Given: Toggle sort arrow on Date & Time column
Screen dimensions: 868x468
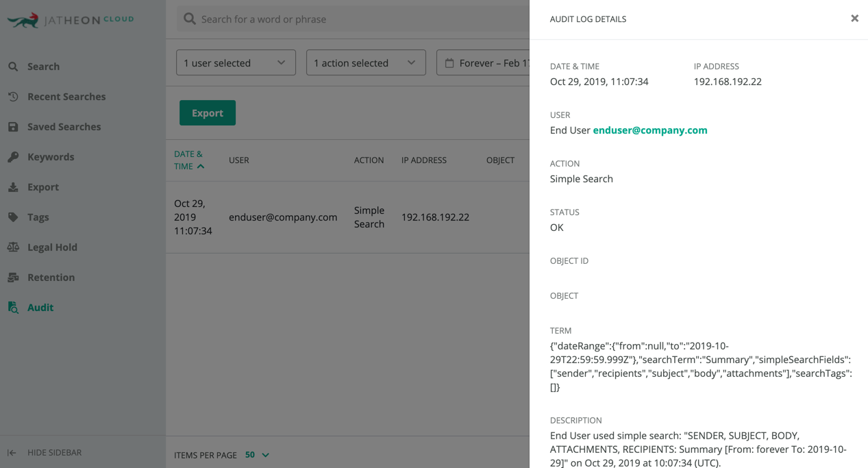Looking at the screenshot, I should click(201, 167).
